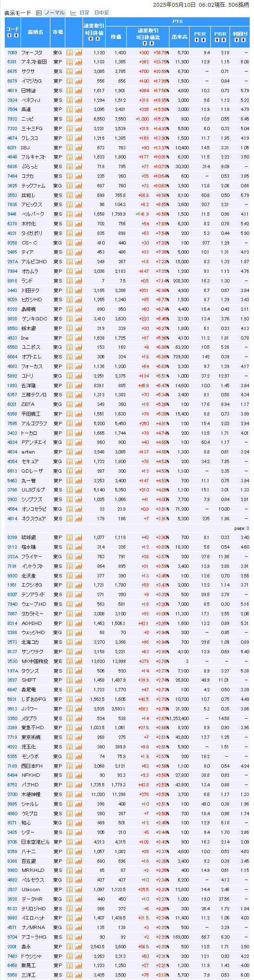This screenshot has width=254, height=980.
Task: Open stock code link 4814
Action: pos(12,518)
